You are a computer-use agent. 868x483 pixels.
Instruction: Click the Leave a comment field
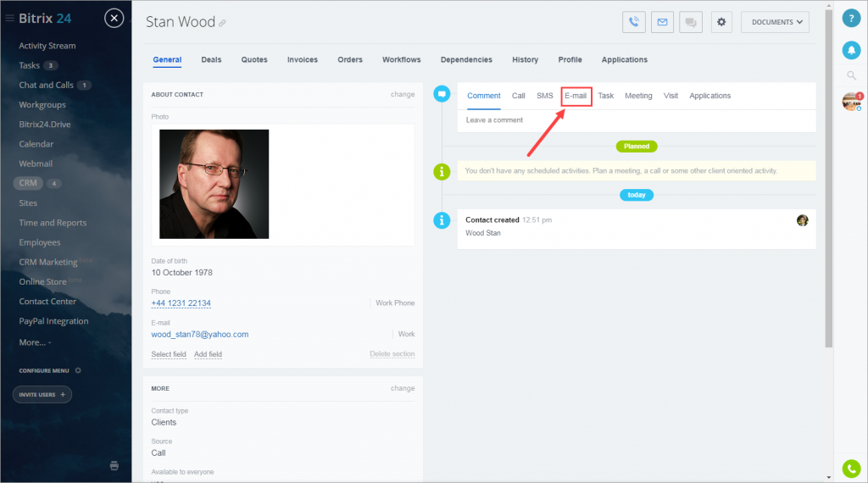[637, 120]
